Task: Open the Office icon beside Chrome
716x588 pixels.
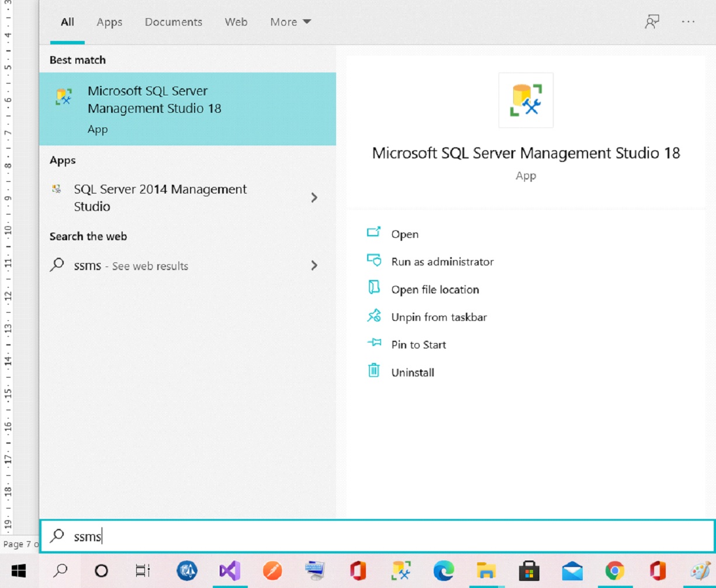Action: 658,570
